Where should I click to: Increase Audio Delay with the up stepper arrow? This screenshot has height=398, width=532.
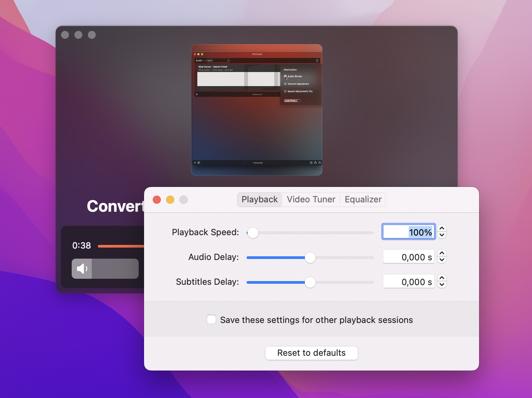tap(442, 253)
